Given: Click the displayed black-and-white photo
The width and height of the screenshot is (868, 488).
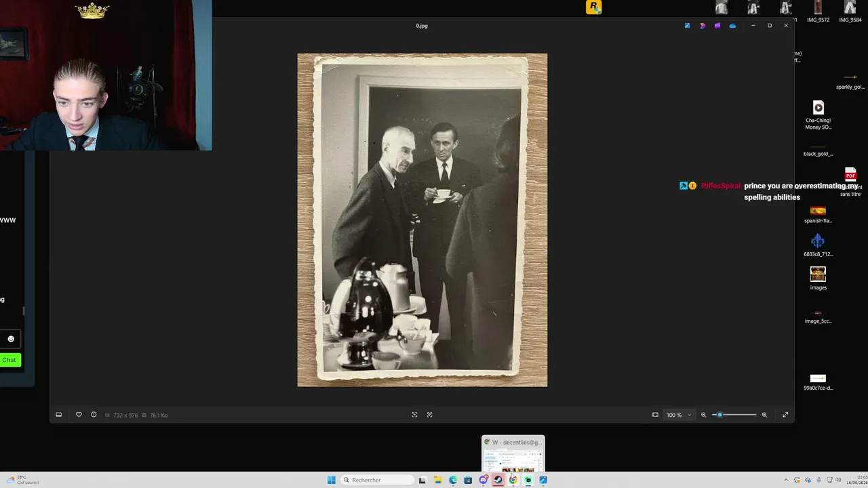Looking at the screenshot, I should (x=422, y=220).
